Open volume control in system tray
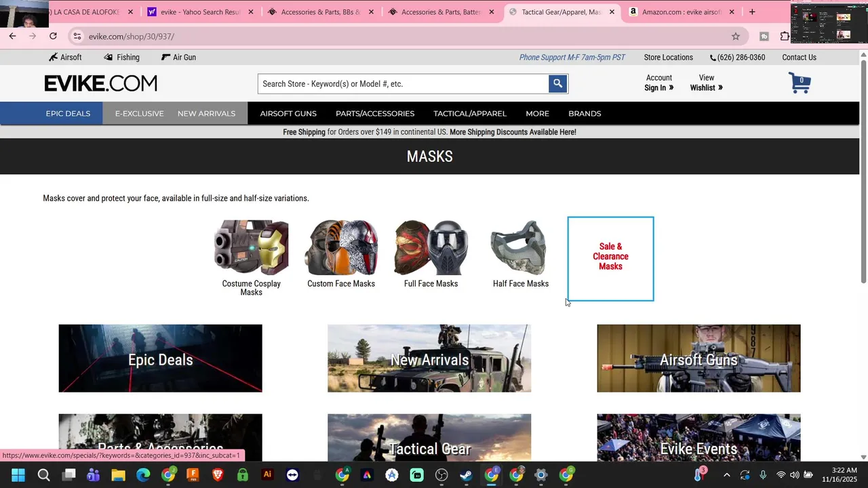The image size is (868, 488). click(795, 475)
